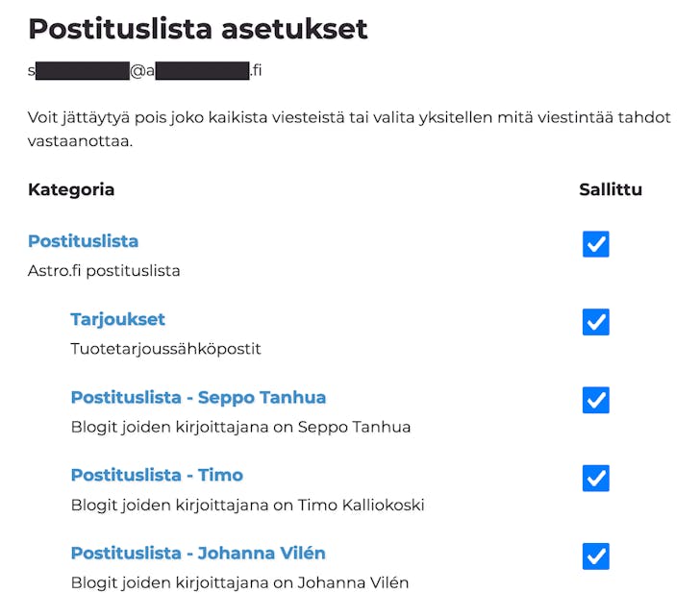Screen dimensions: 700x593
Task: Click the Tarjoukset category link
Action: coord(117,319)
